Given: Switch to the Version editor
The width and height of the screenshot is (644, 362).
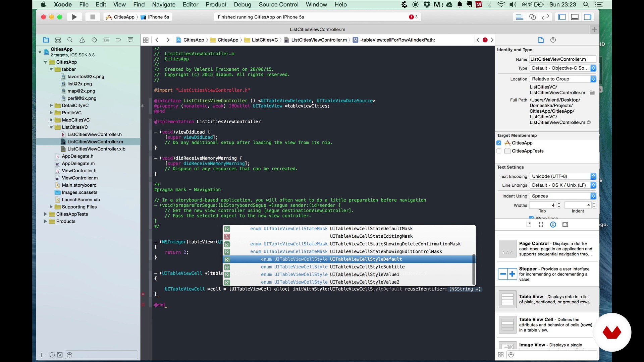Looking at the screenshot, I should [545, 17].
